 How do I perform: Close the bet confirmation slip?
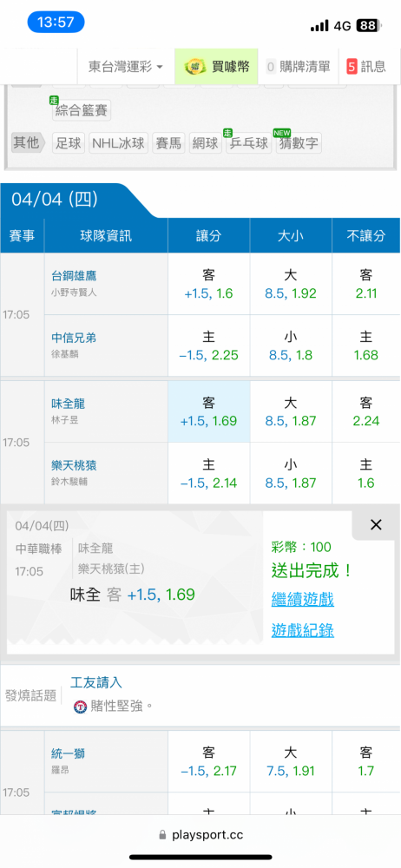point(376,525)
